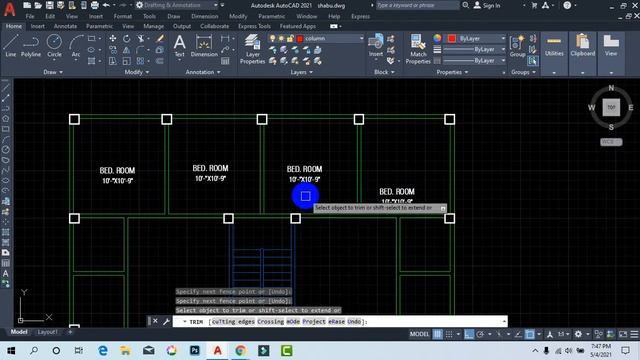Image resolution: width=640 pixels, height=360 pixels.
Task: Click MODEL in the status bar
Action: (419, 334)
